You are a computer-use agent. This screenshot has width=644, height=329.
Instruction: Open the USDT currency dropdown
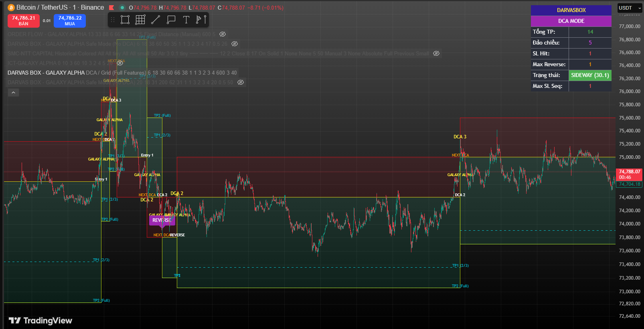630,8
